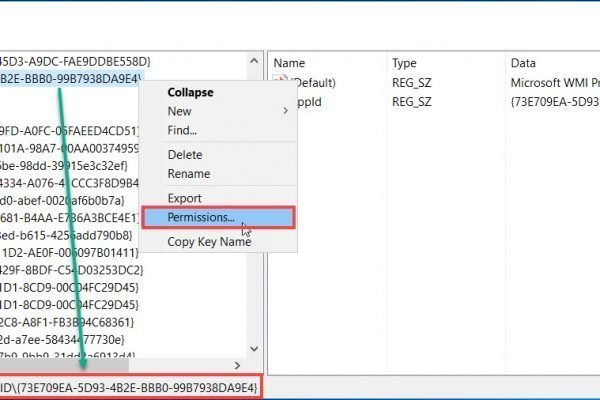
Task: Click the Type column header
Action: (405, 62)
